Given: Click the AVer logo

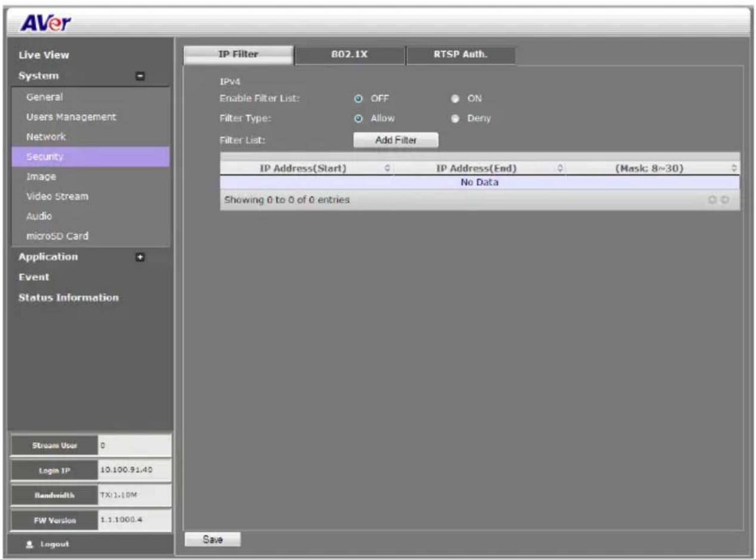Looking at the screenshot, I should pyautogui.click(x=45, y=23).
